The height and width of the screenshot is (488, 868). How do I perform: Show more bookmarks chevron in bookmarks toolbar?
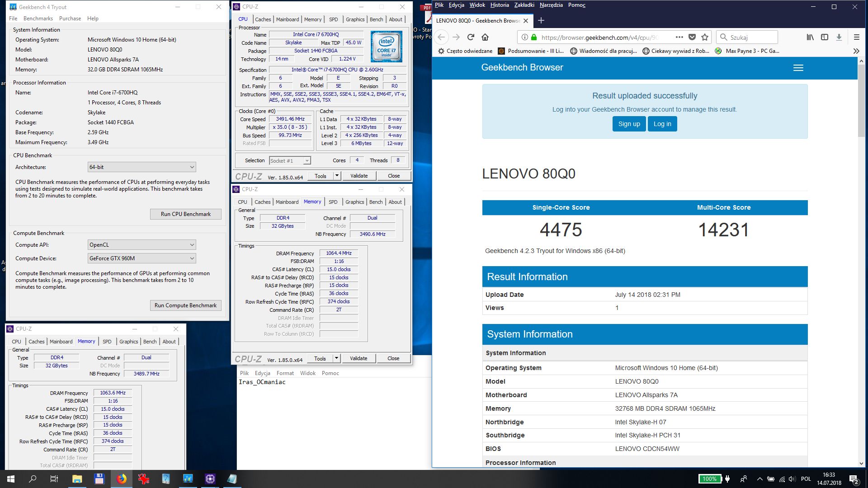click(856, 51)
